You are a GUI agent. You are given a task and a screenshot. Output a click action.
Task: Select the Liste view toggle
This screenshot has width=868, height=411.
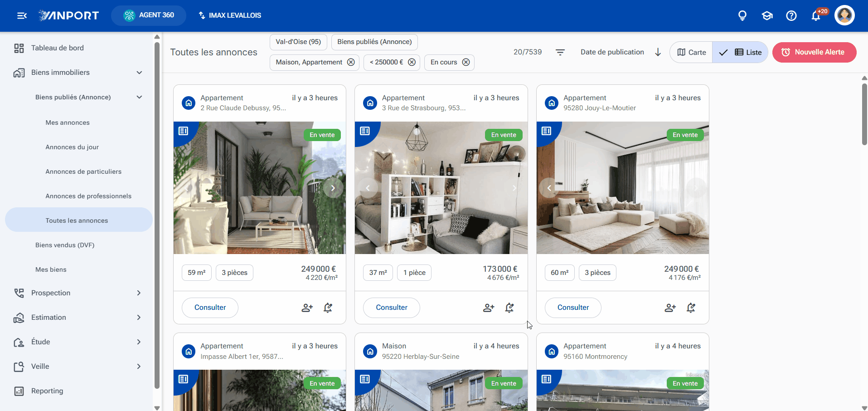click(740, 52)
